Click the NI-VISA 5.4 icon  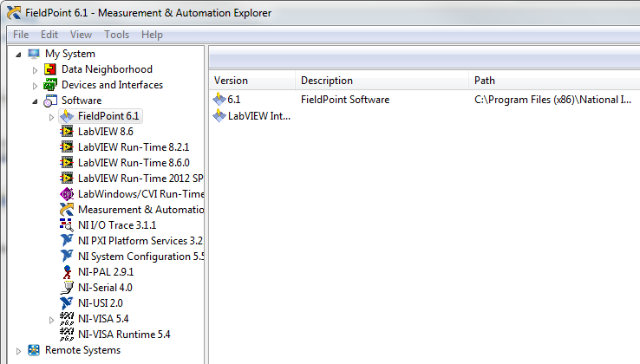tap(67, 319)
